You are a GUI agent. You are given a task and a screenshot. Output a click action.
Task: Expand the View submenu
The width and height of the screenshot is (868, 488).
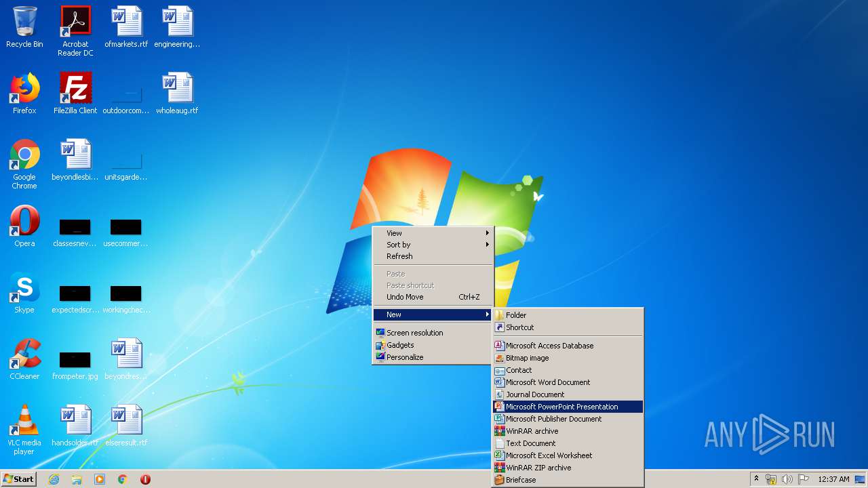coord(433,233)
